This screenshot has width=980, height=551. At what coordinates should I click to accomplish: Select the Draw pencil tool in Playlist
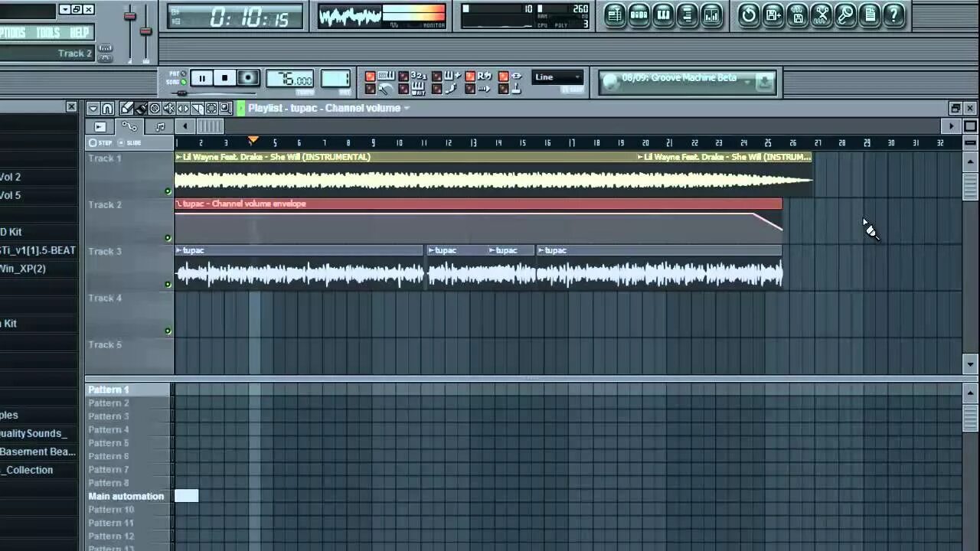click(x=127, y=108)
